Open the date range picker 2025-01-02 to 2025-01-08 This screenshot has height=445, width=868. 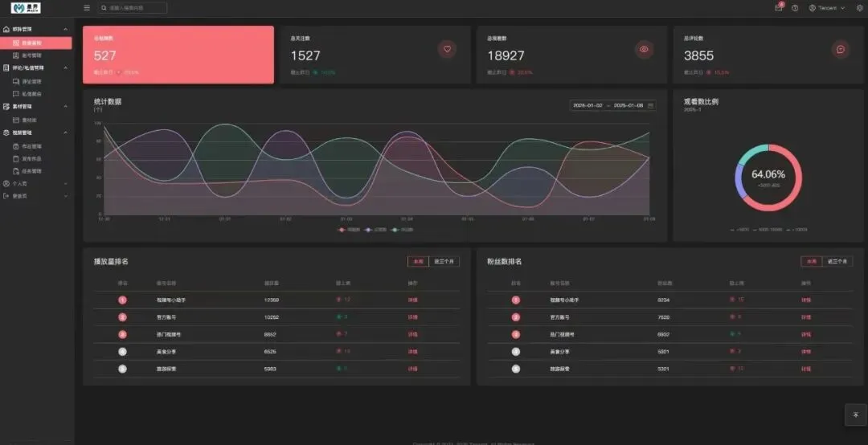pos(612,105)
